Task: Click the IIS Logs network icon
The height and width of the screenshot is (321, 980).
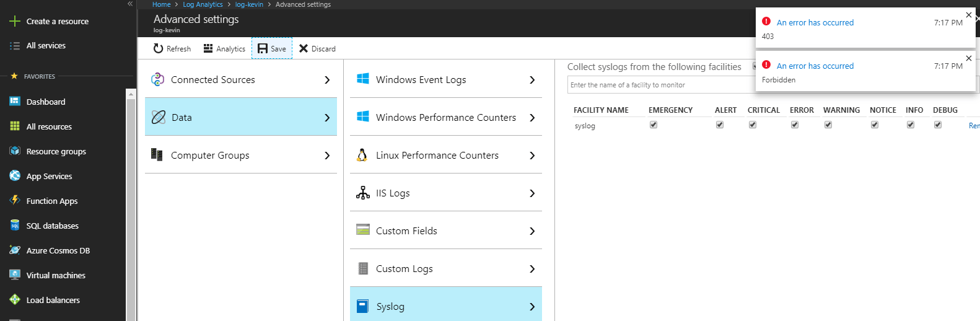Action: click(363, 193)
